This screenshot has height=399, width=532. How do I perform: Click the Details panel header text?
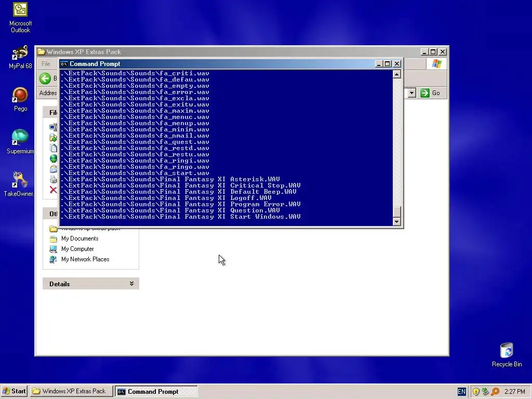click(59, 284)
